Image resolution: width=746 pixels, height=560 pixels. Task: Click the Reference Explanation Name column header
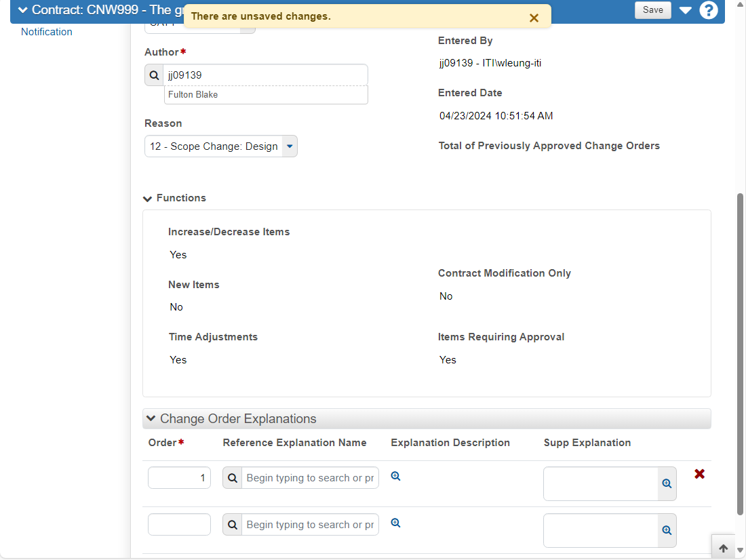tap(294, 443)
